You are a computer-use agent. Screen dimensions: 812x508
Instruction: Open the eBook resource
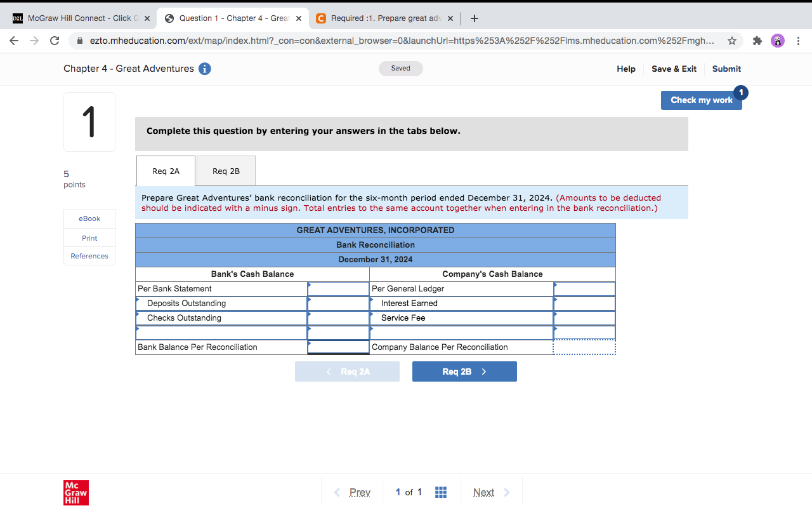[x=89, y=218]
